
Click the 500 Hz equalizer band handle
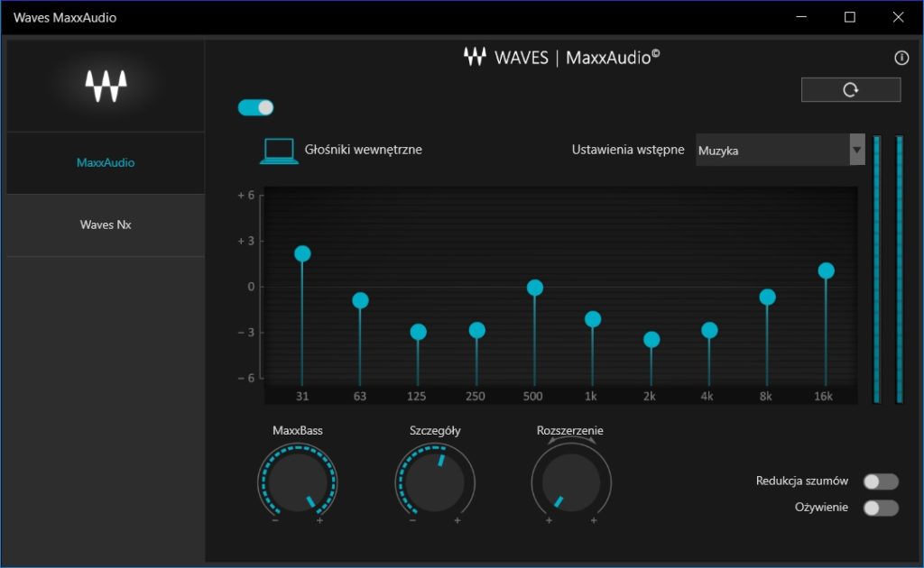(535, 288)
